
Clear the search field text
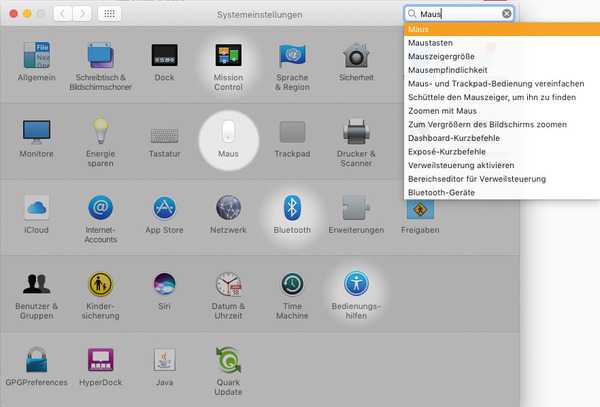[506, 14]
